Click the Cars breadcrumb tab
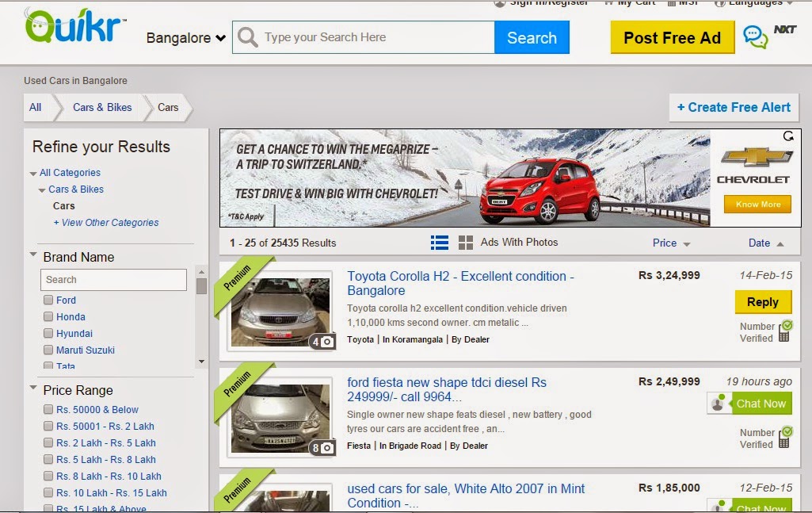The height and width of the screenshot is (513, 812). [x=168, y=107]
